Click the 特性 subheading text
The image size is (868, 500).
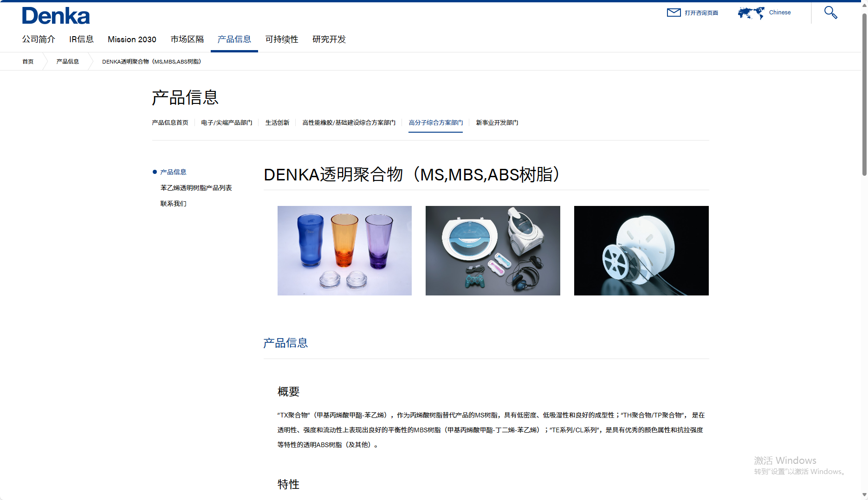tap(288, 485)
